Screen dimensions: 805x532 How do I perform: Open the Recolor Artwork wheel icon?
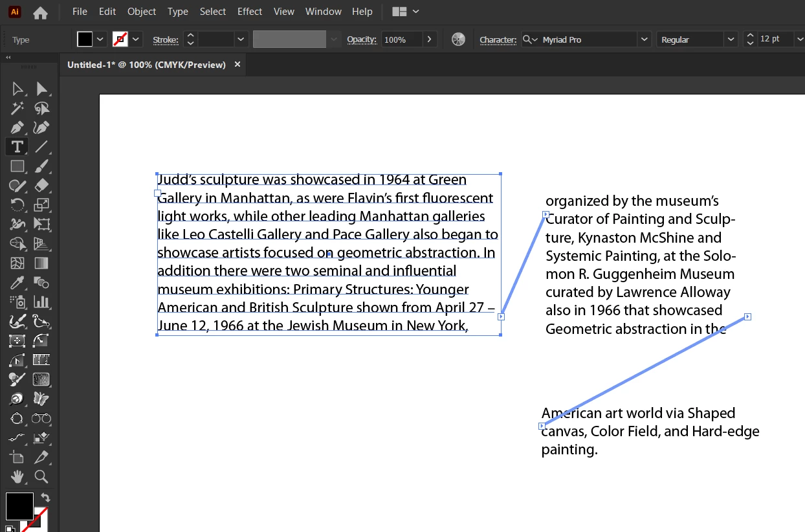458,39
